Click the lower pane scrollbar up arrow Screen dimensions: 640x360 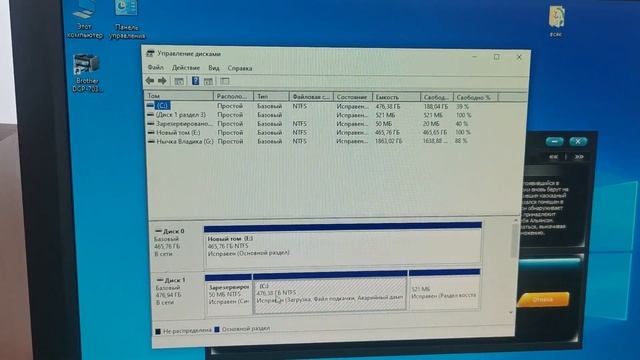(x=515, y=220)
